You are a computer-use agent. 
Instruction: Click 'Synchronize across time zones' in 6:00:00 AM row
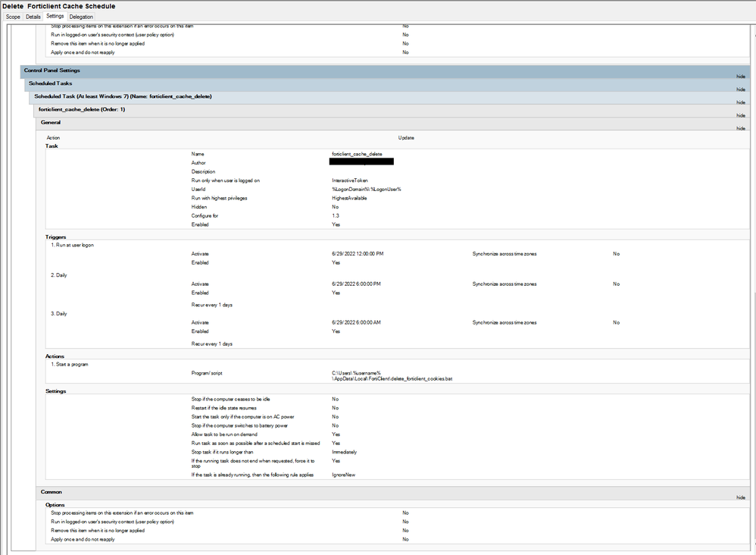click(x=505, y=323)
